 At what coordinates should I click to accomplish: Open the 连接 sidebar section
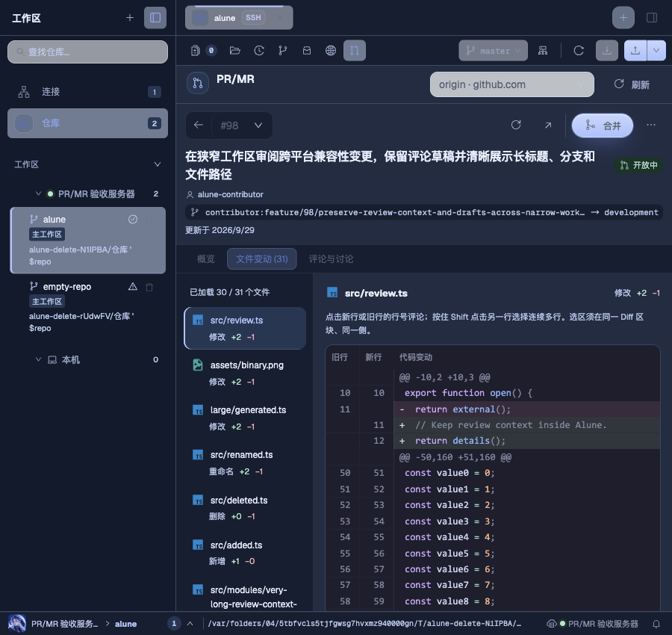tap(88, 92)
